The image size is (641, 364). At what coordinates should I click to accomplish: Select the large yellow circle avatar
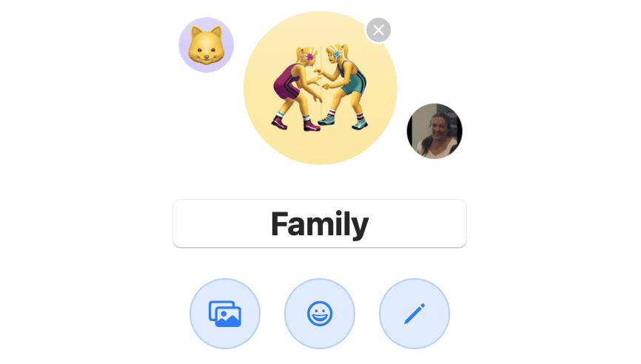tap(320, 88)
